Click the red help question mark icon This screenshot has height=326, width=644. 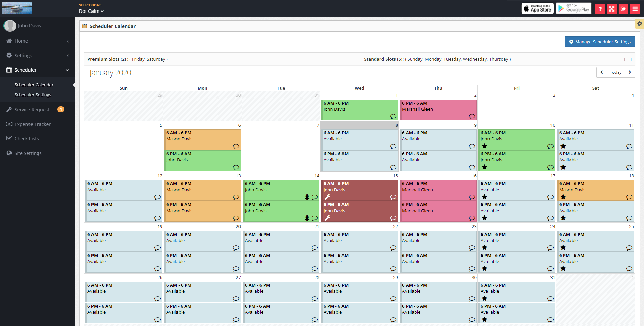point(600,9)
